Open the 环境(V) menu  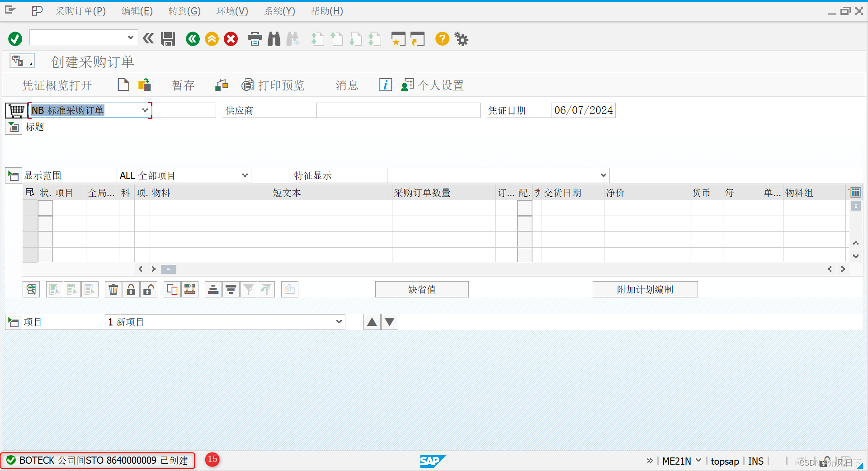[x=232, y=11]
